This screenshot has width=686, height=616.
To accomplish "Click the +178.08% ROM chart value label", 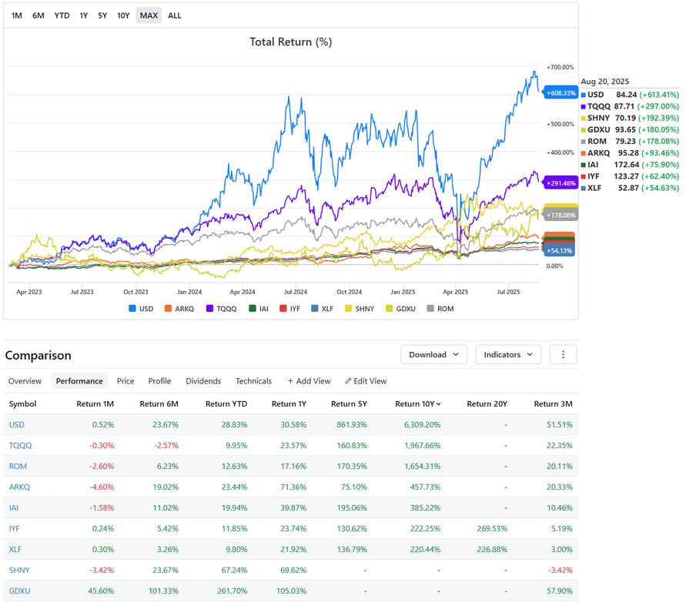I will [561, 216].
